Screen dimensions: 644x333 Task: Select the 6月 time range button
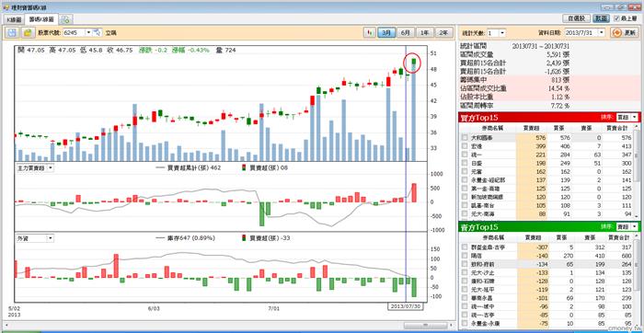[406, 32]
